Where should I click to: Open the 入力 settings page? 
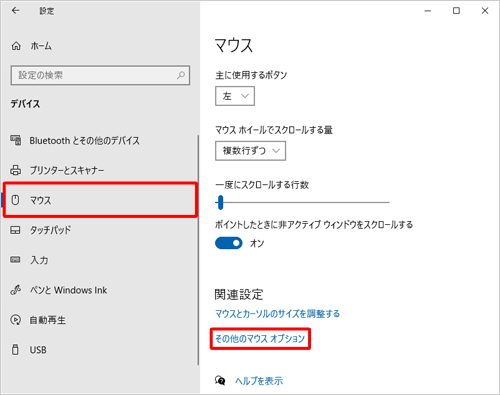(x=39, y=260)
